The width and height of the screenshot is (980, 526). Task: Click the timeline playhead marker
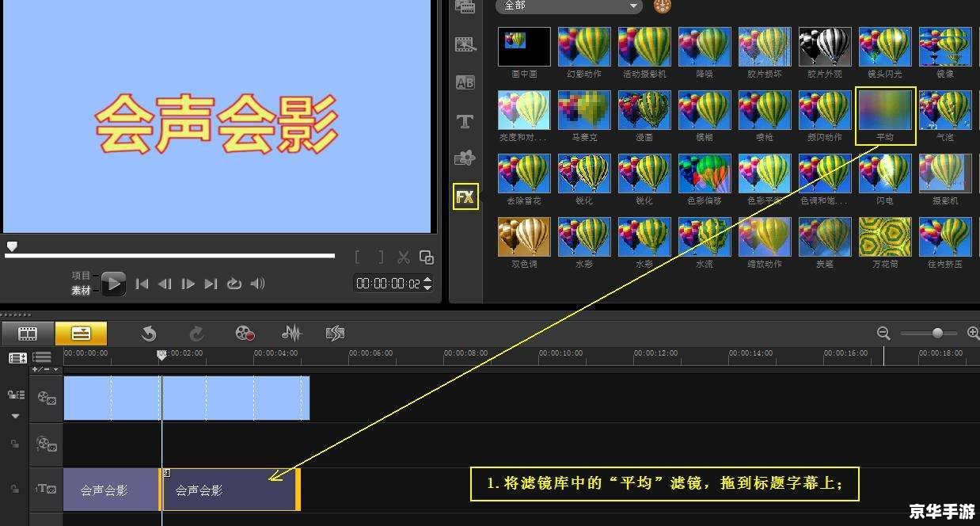pos(161,355)
